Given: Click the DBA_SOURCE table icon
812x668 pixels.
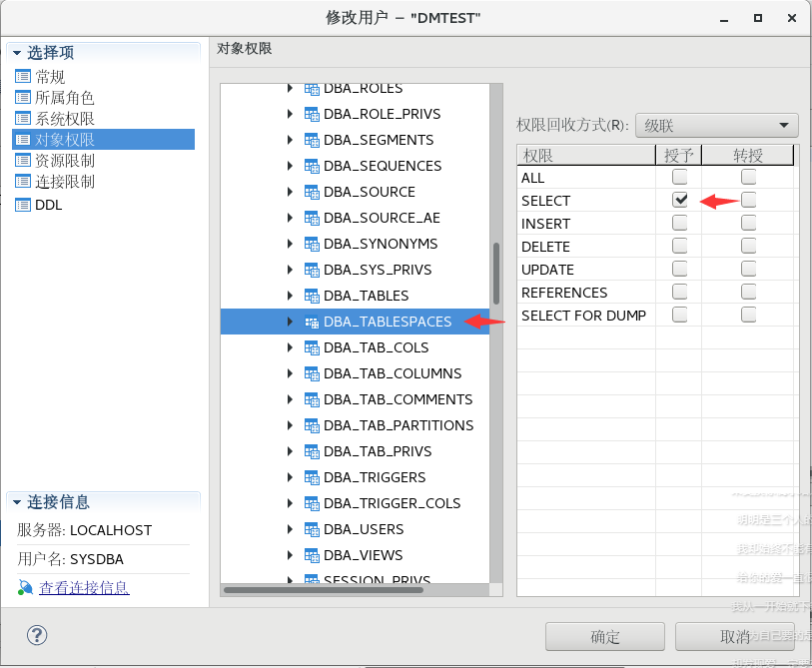Looking at the screenshot, I should pos(312,192).
